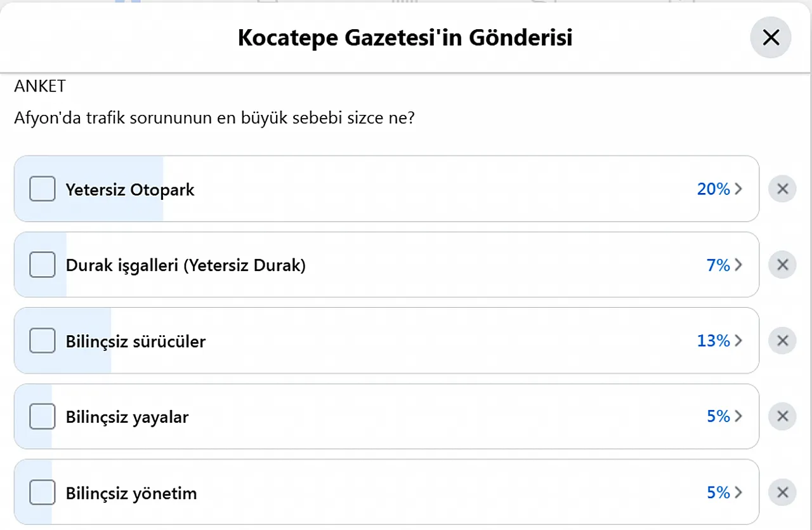
Task: Remove the Bilinçsiz yönetim poll option
Action: (x=782, y=493)
